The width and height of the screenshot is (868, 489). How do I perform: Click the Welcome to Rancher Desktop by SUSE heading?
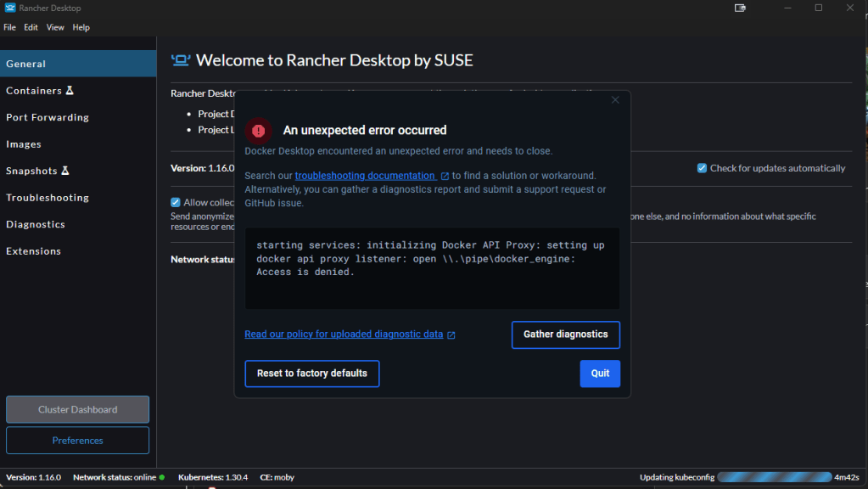click(x=334, y=60)
